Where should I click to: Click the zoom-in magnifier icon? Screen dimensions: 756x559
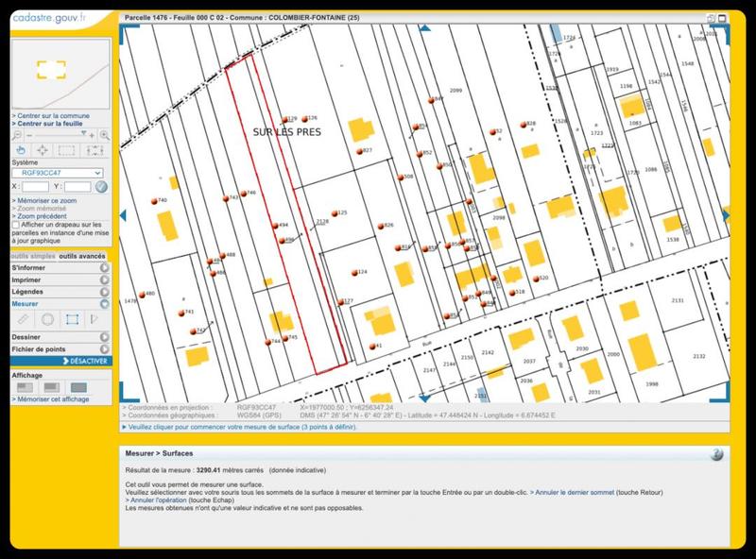[105, 135]
